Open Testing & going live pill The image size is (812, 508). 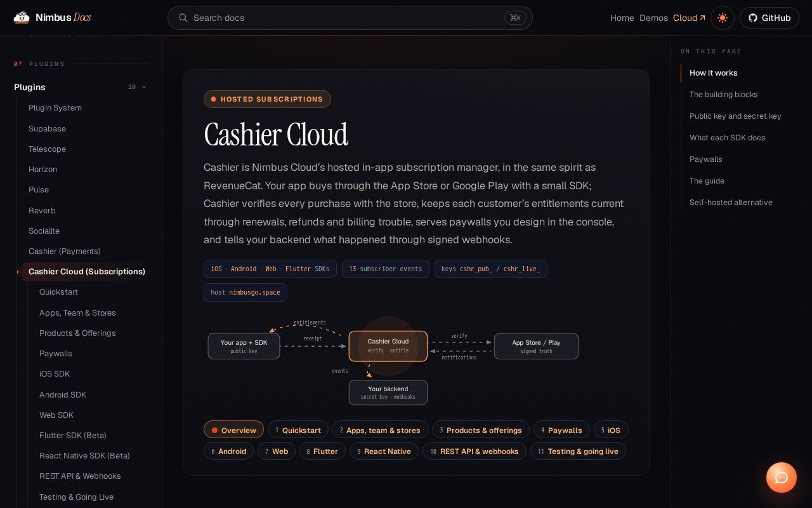(x=578, y=451)
